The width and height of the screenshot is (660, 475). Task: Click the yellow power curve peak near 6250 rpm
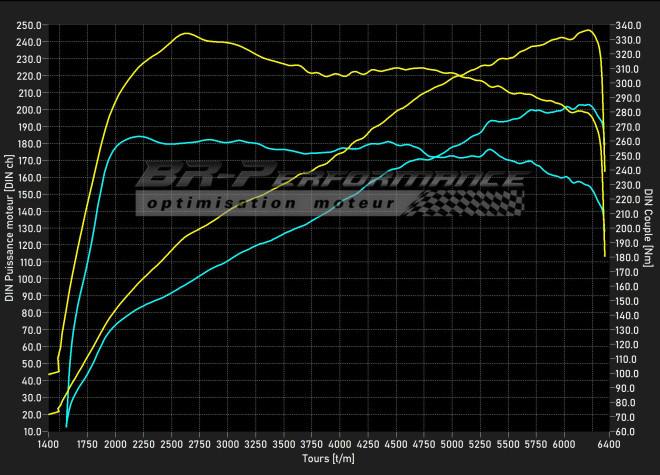click(x=587, y=30)
